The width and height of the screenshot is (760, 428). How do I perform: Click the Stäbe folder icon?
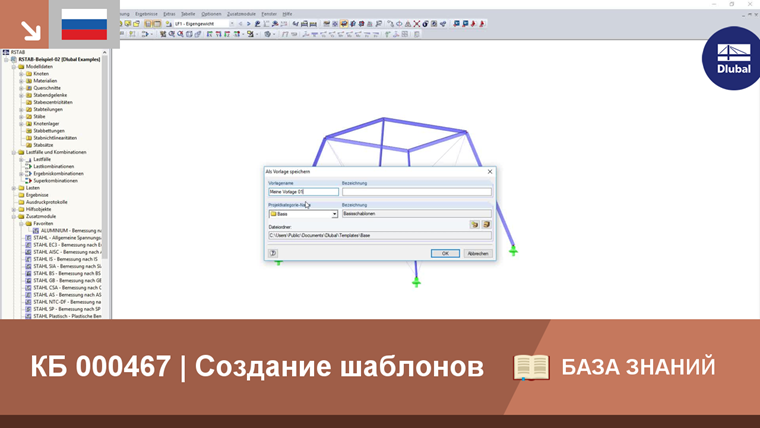(x=29, y=116)
